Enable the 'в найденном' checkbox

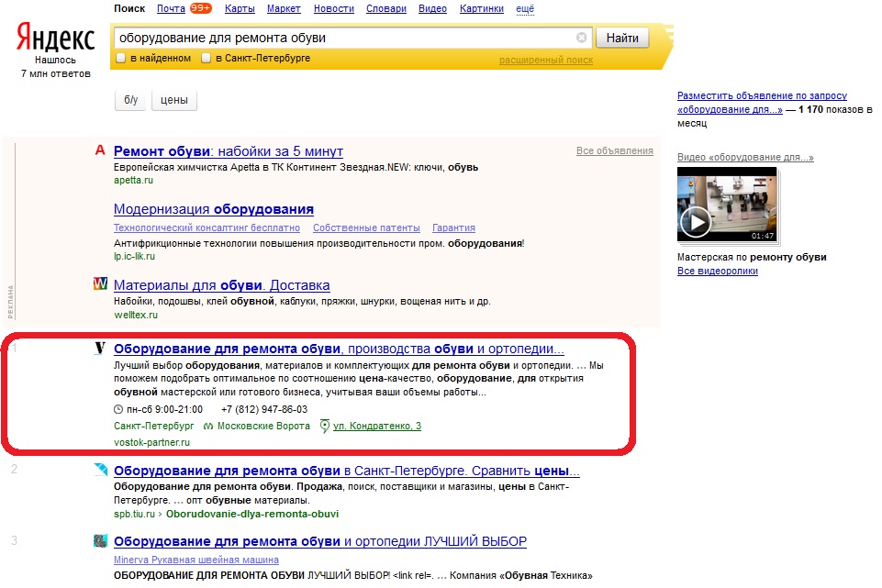coord(120,58)
